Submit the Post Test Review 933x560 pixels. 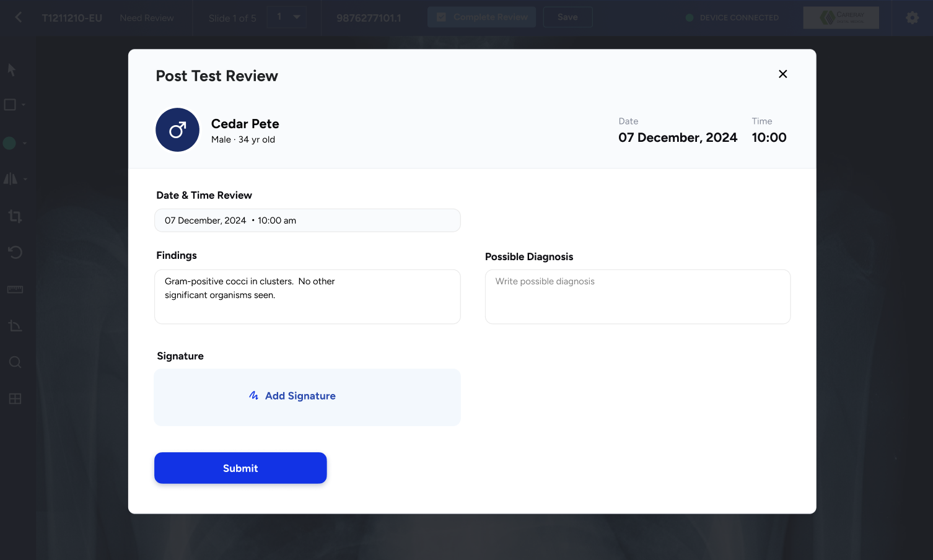[240, 468]
